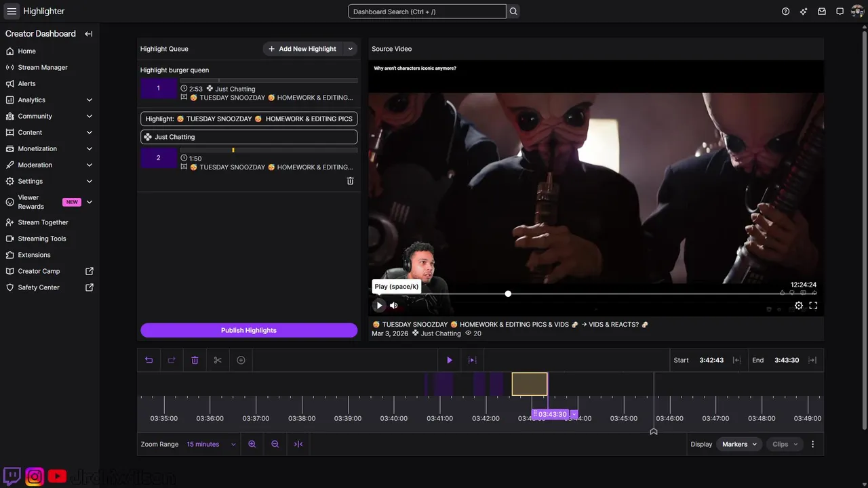Mute the source video volume
The height and width of the screenshot is (488, 868).
tap(394, 306)
